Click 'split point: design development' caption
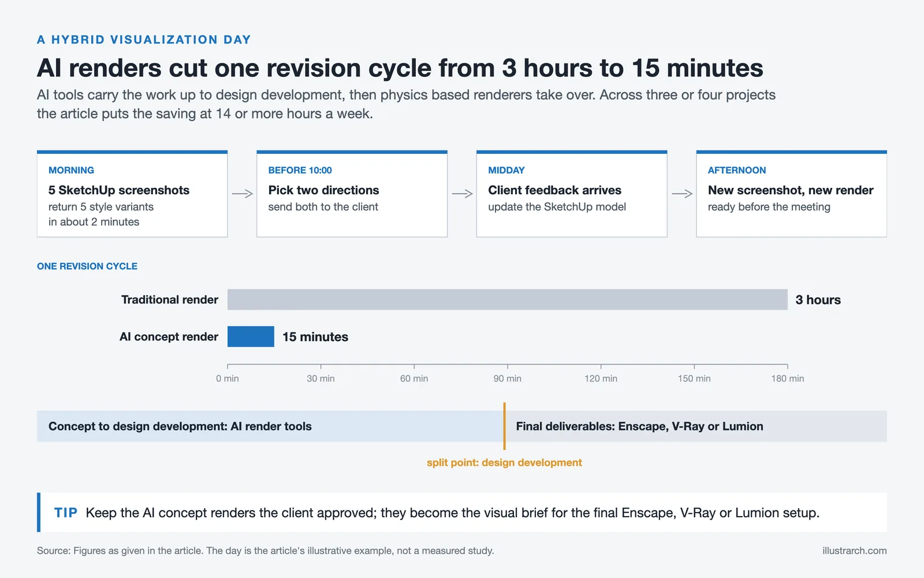Viewport: 924px width, 578px height. 504,462
